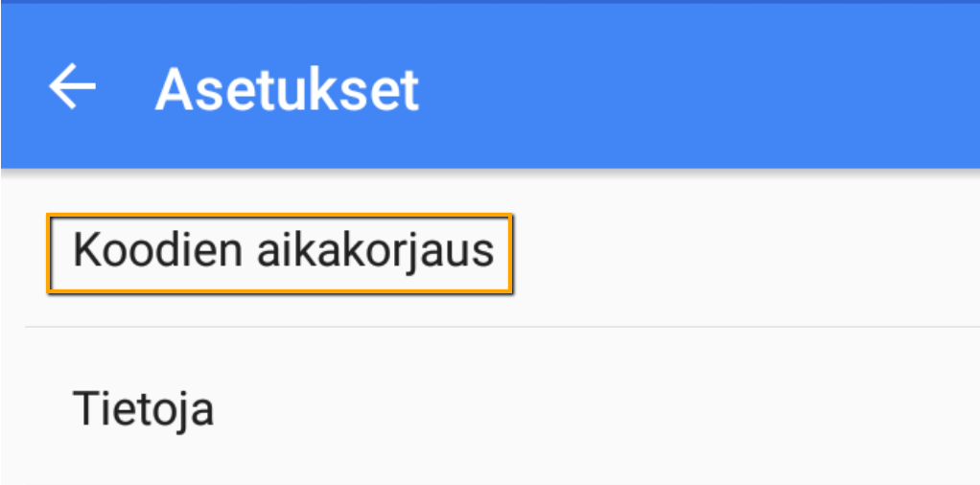Open the Koodien aikakorjaus setting
This screenshot has height=485, width=980.
click(x=282, y=251)
